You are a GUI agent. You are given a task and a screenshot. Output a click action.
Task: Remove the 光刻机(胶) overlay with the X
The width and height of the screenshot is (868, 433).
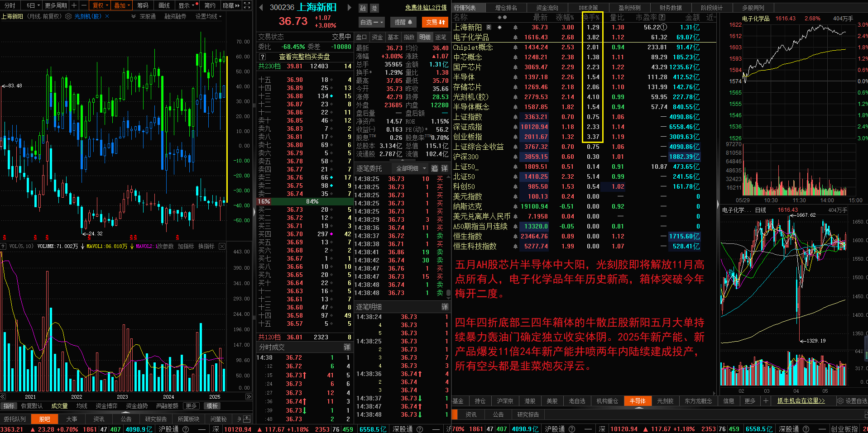pyautogui.click(x=107, y=16)
